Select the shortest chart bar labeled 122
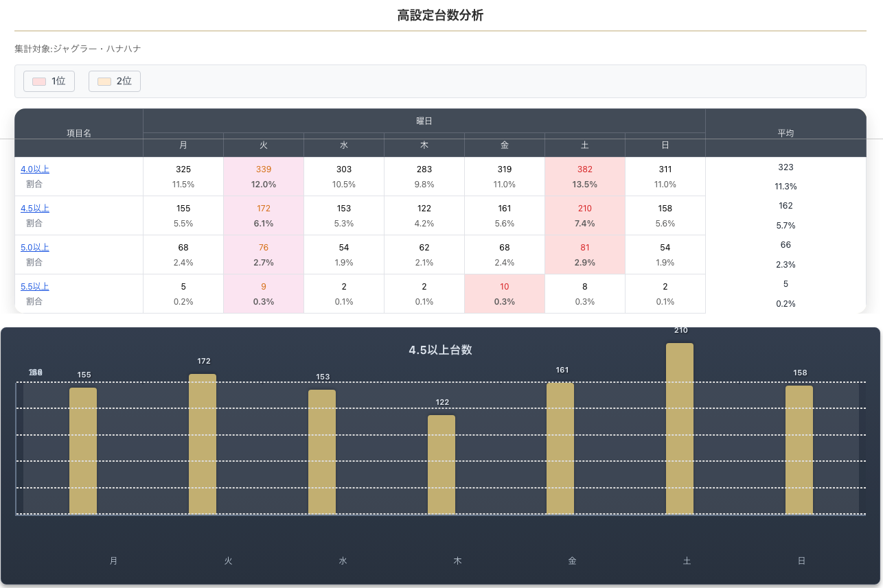The height and width of the screenshot is (588, 883). (x=441, y=464)
